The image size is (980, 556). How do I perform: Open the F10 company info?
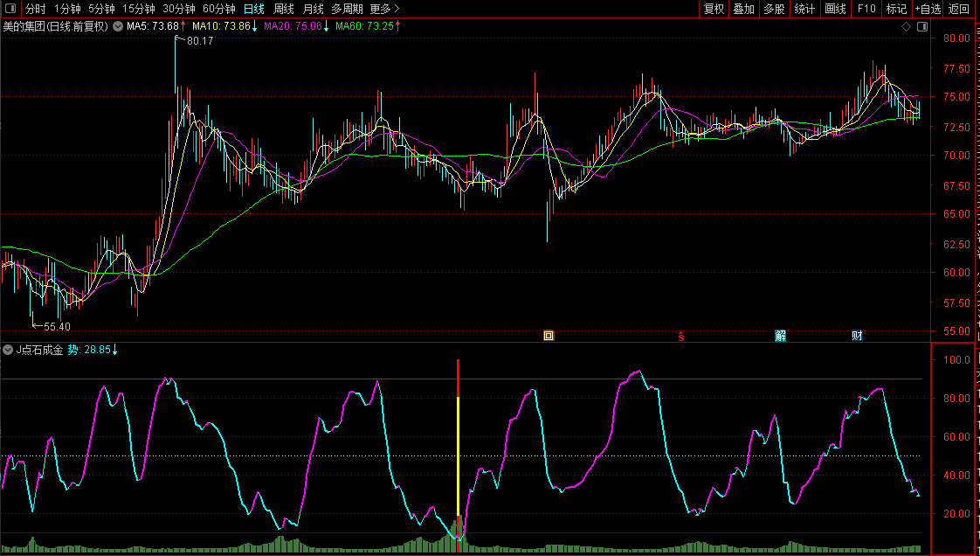(866, 9)
